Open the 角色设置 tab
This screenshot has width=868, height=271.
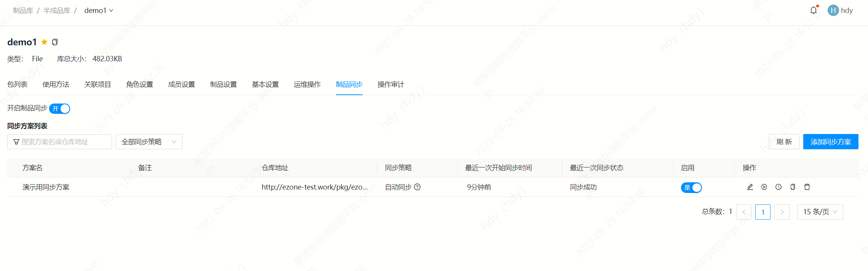pyautogui.click(x=140, y=84)
